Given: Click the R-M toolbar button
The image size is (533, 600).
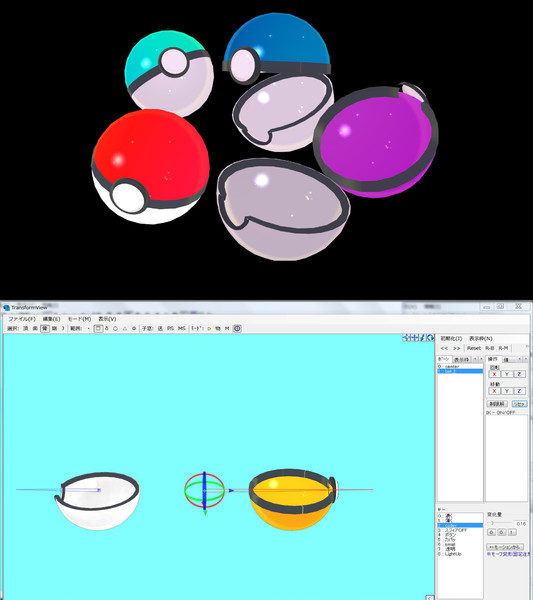Looking at the screenshot, I should point(503,348).
